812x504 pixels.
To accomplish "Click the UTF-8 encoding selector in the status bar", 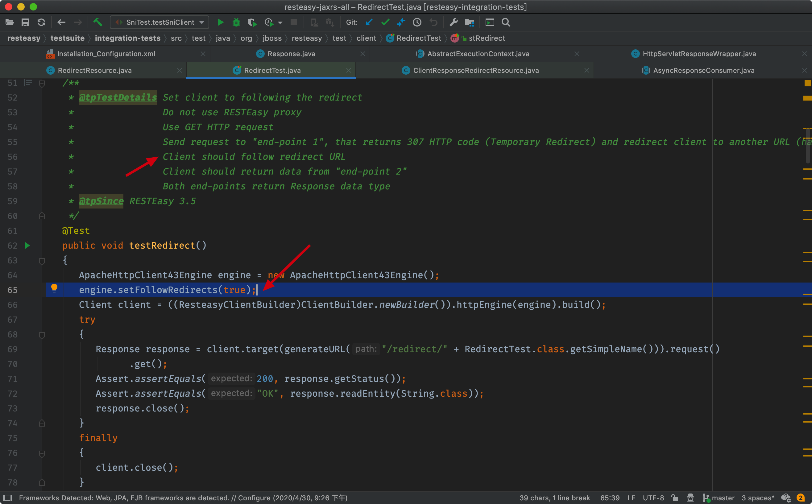I will click(653, 498).
